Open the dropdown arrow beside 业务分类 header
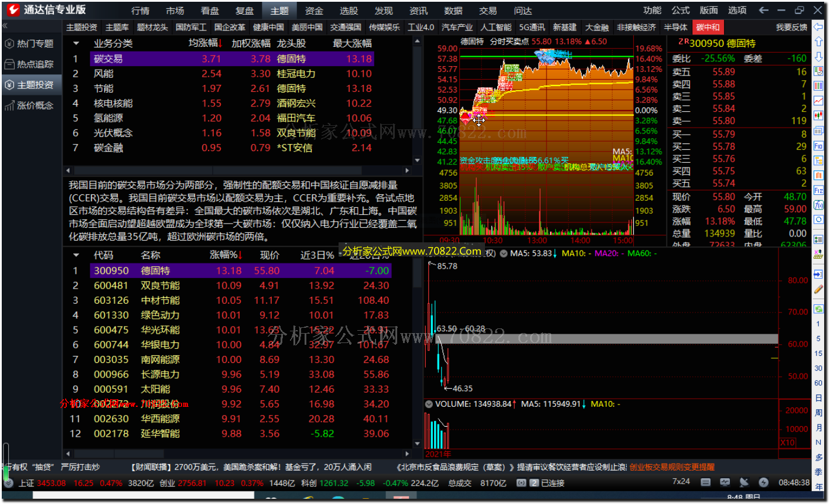 (76, 43)
